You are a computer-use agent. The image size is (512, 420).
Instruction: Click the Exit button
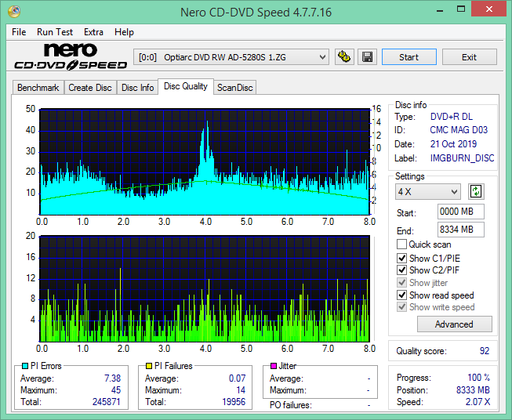469,57
